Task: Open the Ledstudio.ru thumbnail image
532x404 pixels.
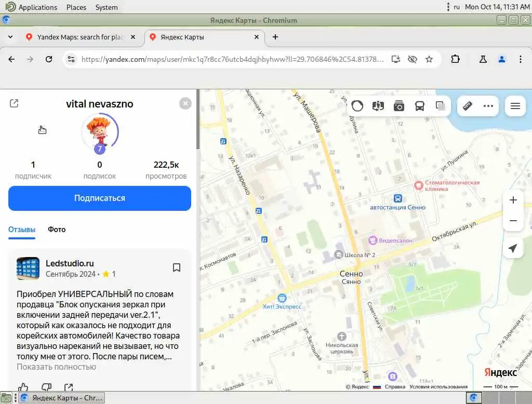Action: pos(28,268)
